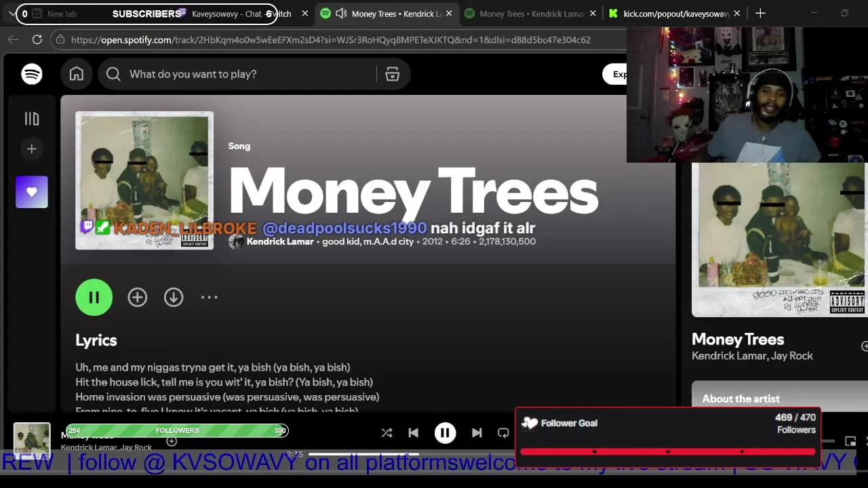The width and height of the screenshot is (868, 488).
Task: Open the right-panel album artwork
Action: coord(780,240)
